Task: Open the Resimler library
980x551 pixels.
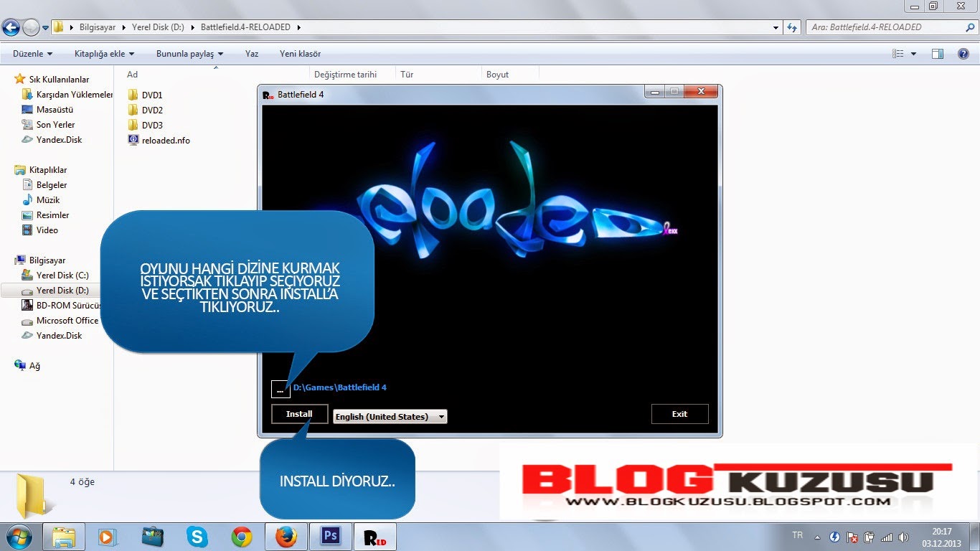Action: 45,215
